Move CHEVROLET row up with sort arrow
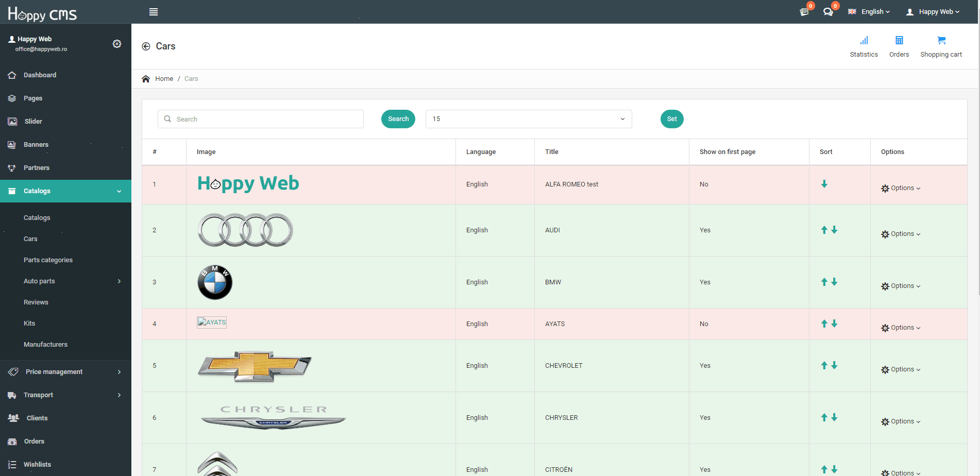The width and height of the screenshot is (980, 476). coord(824,365)
